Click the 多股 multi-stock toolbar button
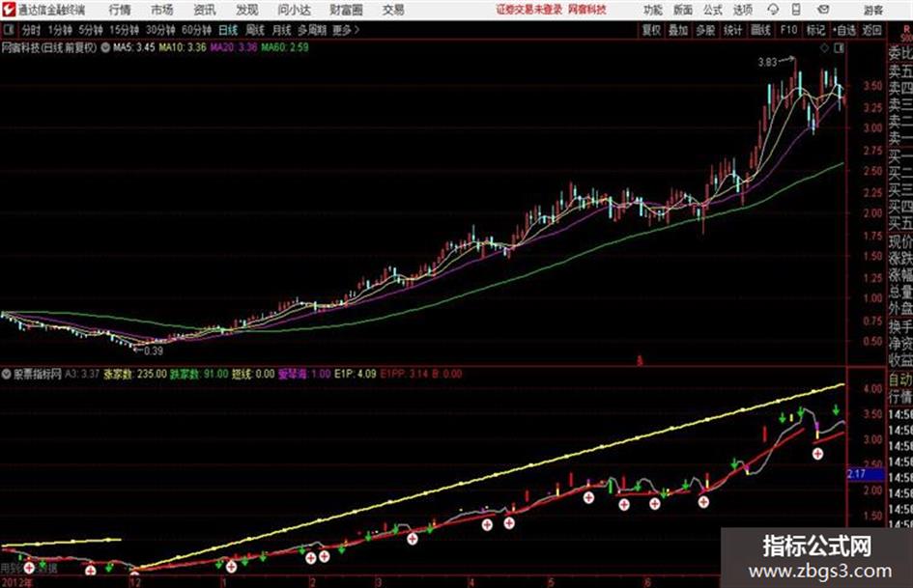The width and height of the screenshot is (913, 588). coord(705,30)
